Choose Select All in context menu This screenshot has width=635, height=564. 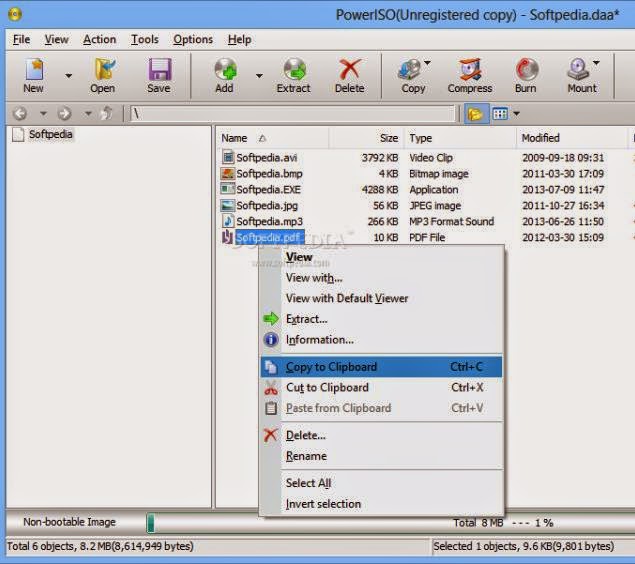pos(381,483)
